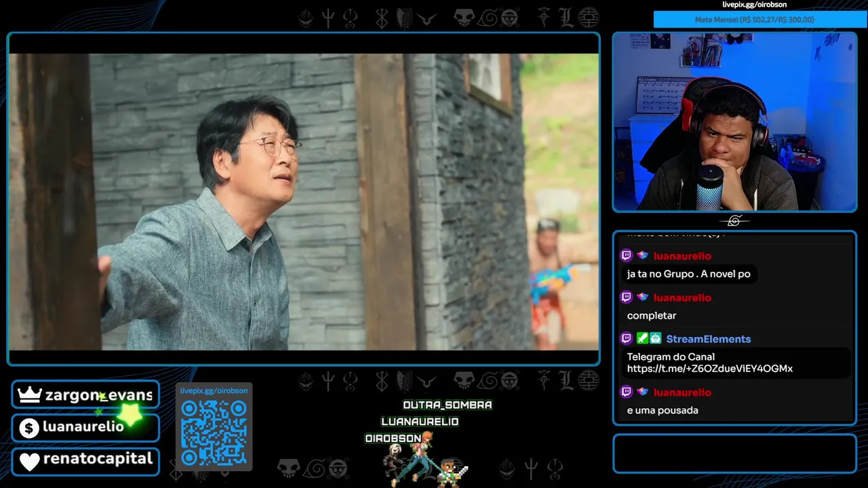Click the StreamElements username in chat
This screenshot has width=868, height=488.
tap(708, 339)
